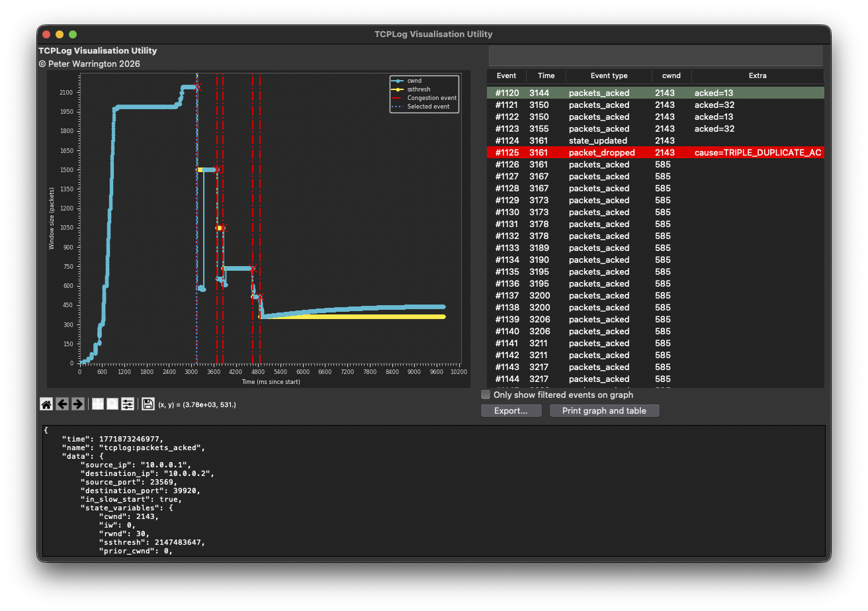Select the red packet_dropped event #1125

coord(656,153)
